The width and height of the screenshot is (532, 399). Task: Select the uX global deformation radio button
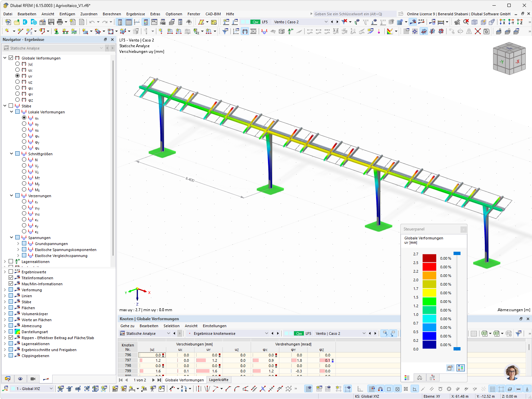[18, 70]
